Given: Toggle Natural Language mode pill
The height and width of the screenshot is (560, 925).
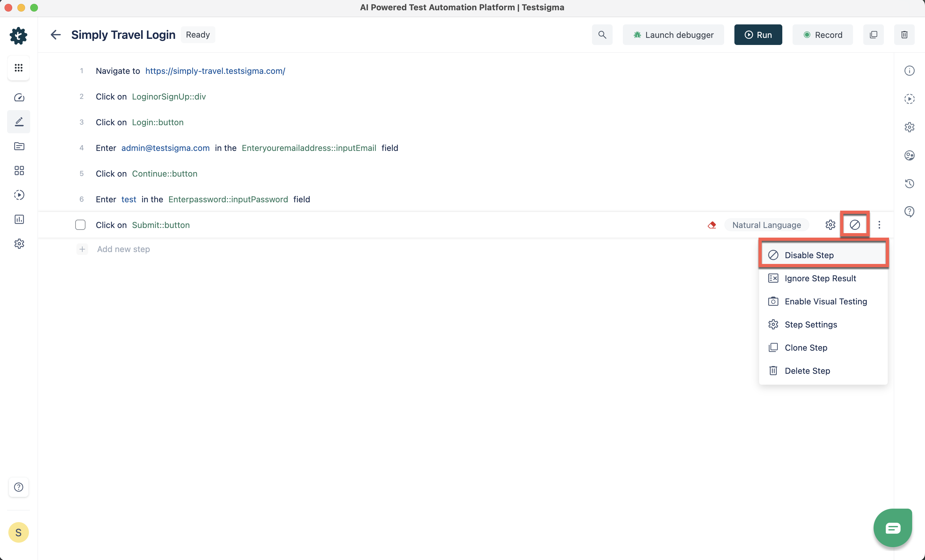Looking at the screenshot, I should tap(766, 225).
